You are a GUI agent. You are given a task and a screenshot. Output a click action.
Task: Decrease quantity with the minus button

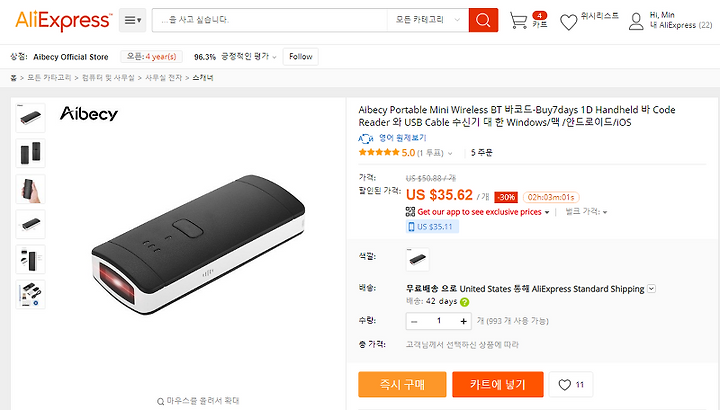pos(414,321)
